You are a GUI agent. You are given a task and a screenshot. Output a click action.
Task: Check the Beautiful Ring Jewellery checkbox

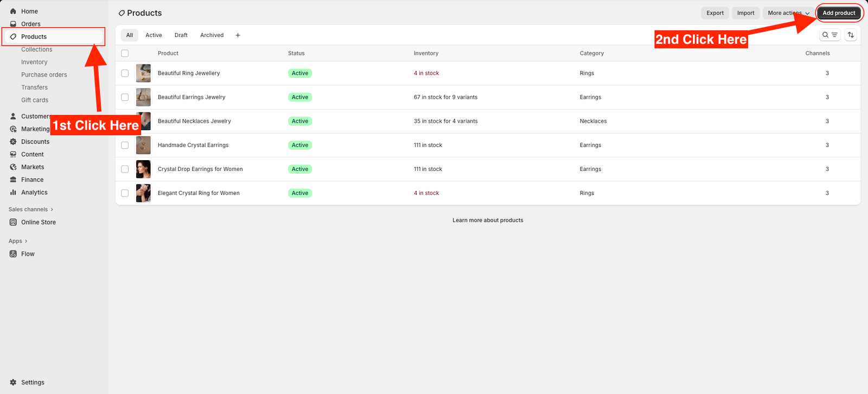tap(125, 73)
